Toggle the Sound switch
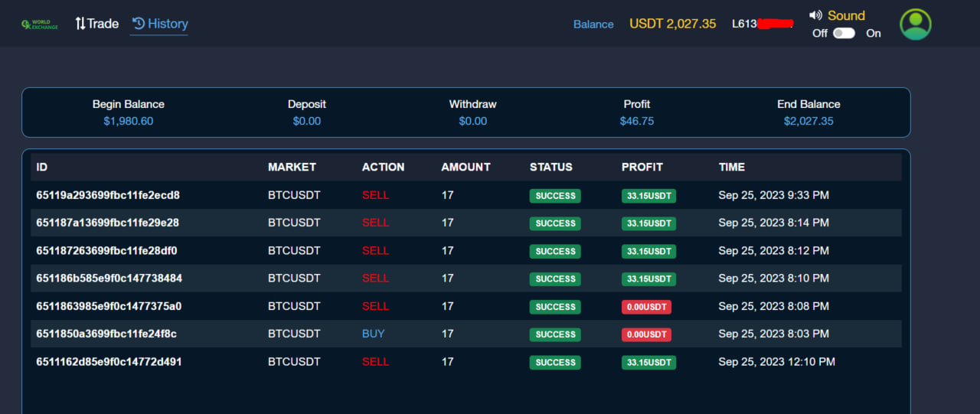 844,33
